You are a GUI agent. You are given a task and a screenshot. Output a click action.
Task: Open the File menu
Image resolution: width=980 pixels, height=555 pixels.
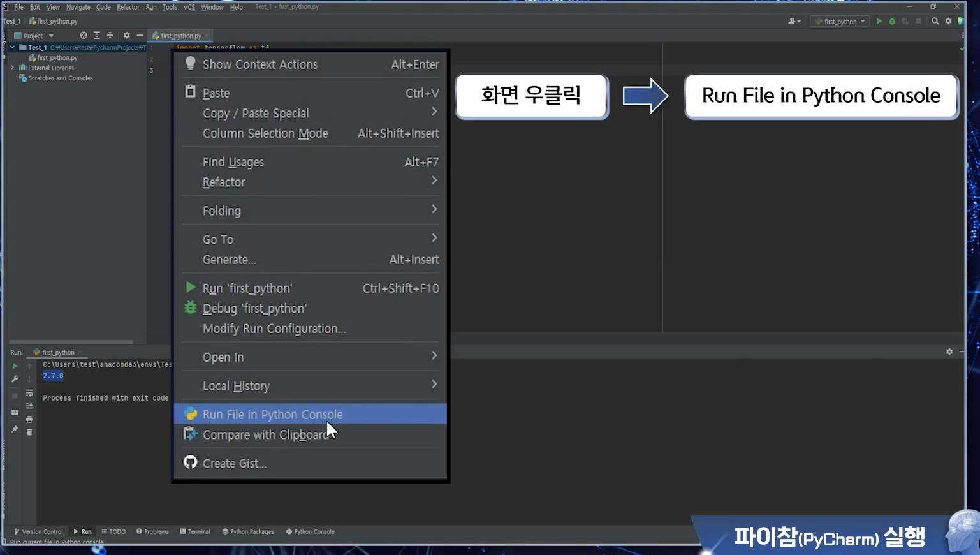click(x=18, y=7)
